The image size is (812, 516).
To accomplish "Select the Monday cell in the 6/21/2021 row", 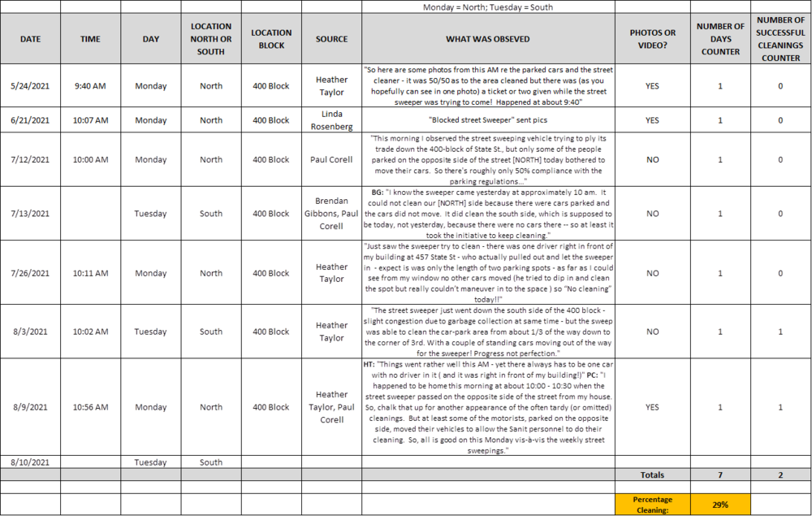I will pyautogui.click(x=151, y=120).
